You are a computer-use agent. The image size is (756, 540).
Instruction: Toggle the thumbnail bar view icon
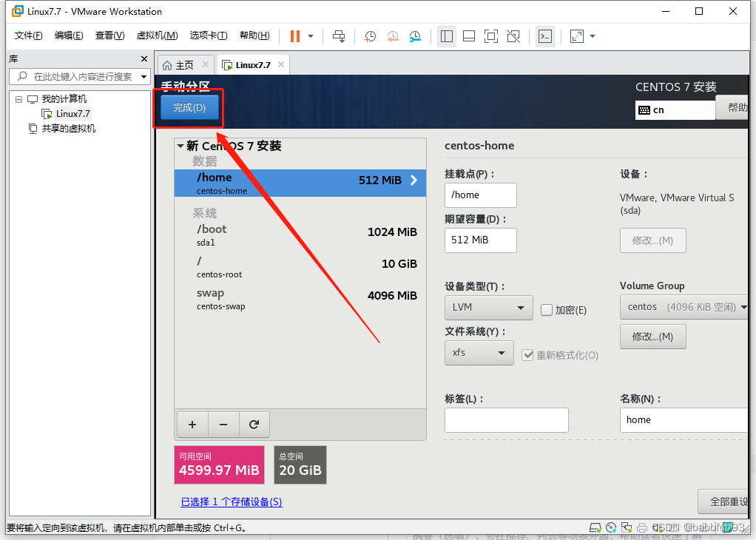[x=469, y=36]
